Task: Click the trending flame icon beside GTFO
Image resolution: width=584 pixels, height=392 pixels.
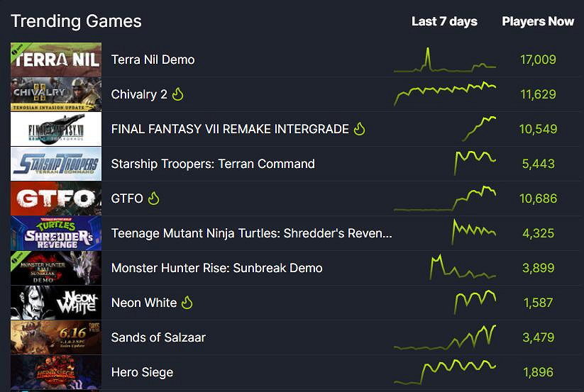Action: (x=154, y=198)
